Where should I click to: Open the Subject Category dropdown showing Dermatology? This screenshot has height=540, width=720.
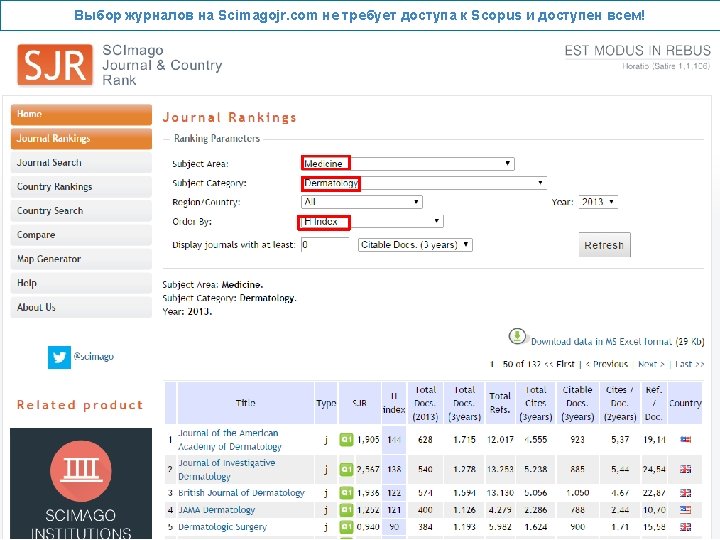click(x=424, y=183)
